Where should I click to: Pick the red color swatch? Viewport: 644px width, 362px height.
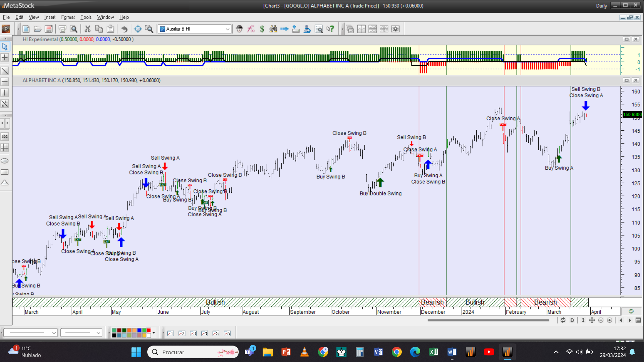click(149, 330)
